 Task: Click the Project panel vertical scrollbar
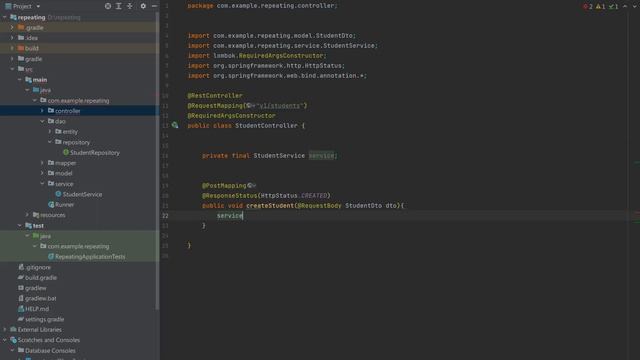tap(158, 161)
